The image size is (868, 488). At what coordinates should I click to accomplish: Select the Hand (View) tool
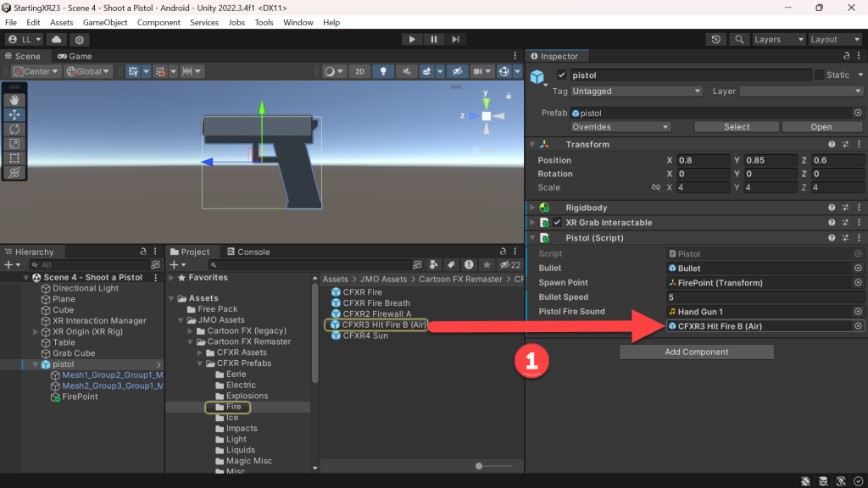tap(14, 100)
